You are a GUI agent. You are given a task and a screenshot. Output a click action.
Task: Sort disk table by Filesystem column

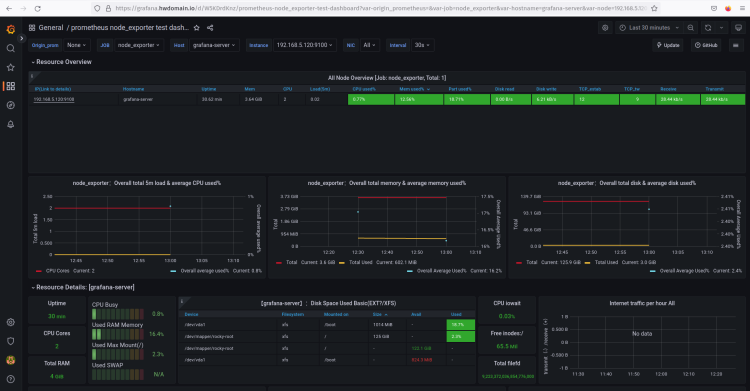coord(293,314)
